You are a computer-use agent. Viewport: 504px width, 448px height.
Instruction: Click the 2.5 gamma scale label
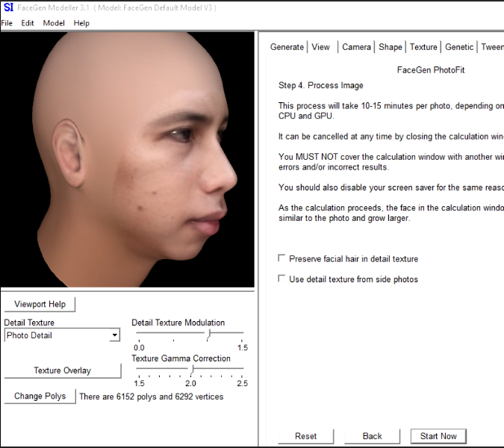243,383
